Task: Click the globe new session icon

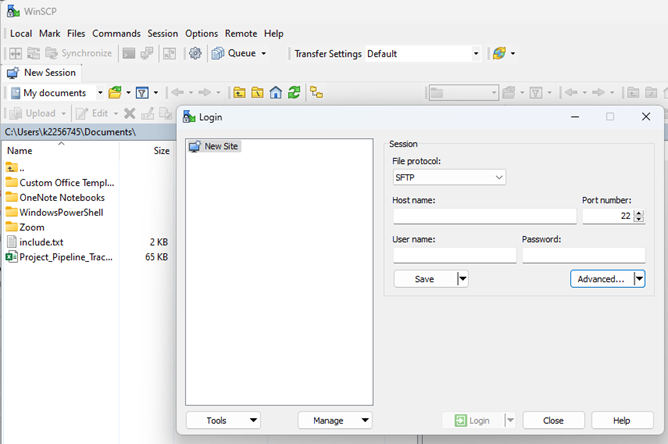Action: click(499, 53)
